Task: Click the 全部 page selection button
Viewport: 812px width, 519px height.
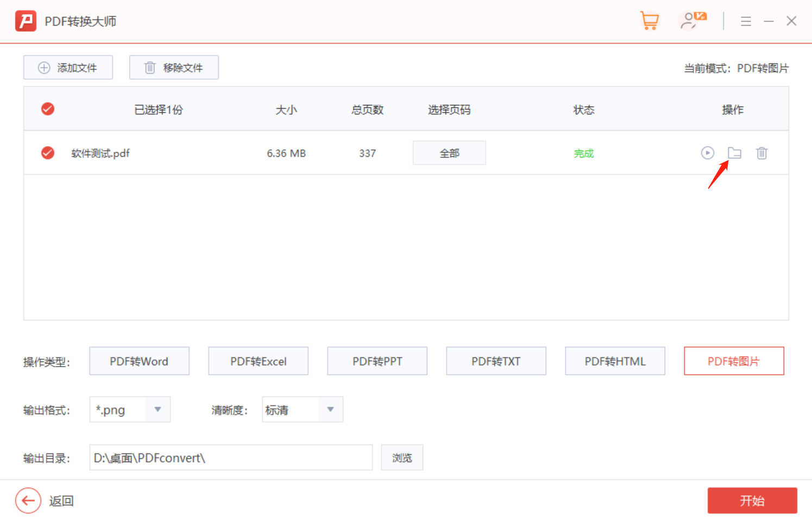Action: [x=449, y=153]
